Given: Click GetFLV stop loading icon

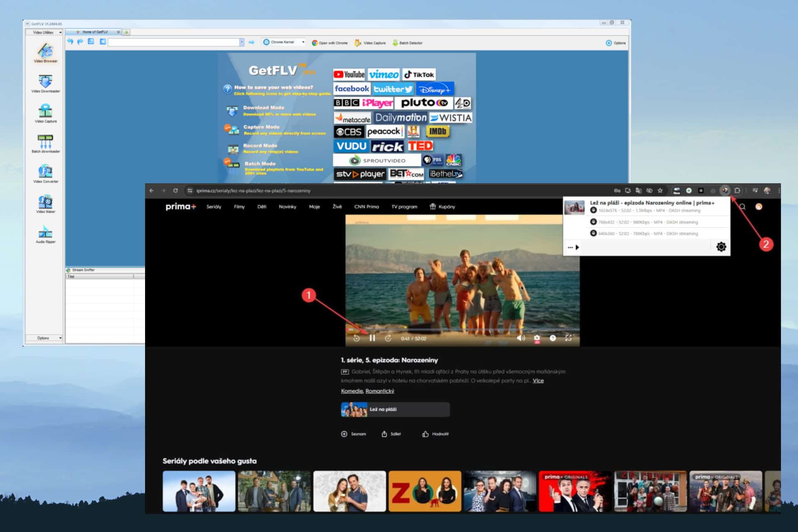Looking at the screenshot, I should tap(103, 42).
